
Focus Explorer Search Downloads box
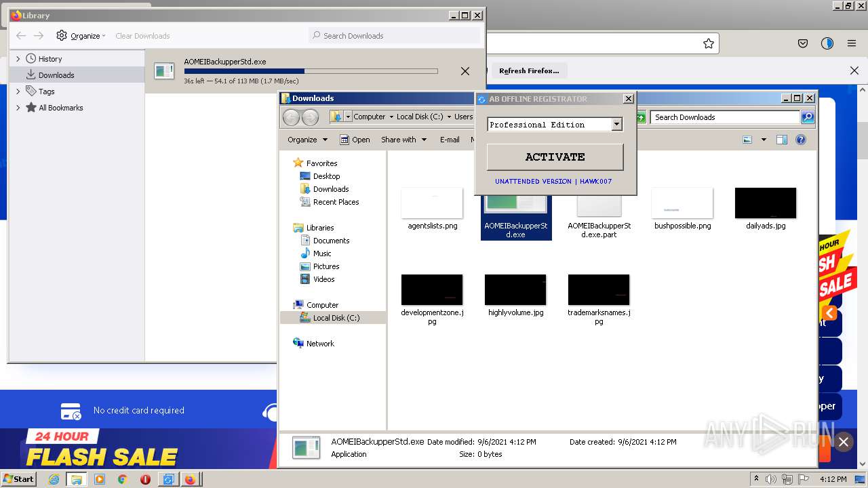click(x=726, y=117)
